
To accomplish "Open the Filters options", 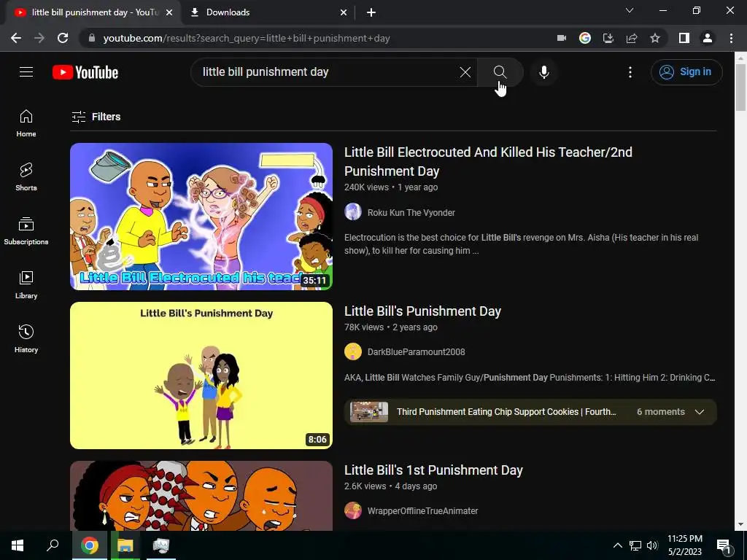I will pyautogui.click(x=96, y=117).
